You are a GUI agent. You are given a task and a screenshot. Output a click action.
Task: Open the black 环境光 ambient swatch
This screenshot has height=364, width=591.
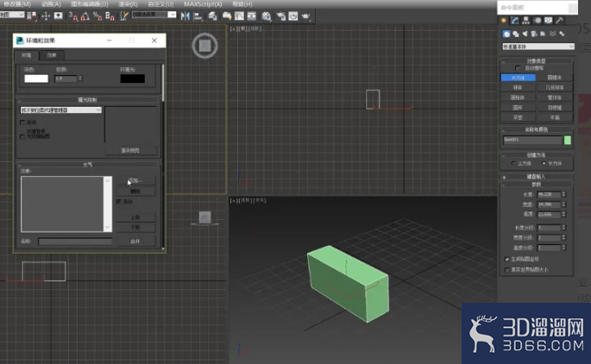pos(132,78)
